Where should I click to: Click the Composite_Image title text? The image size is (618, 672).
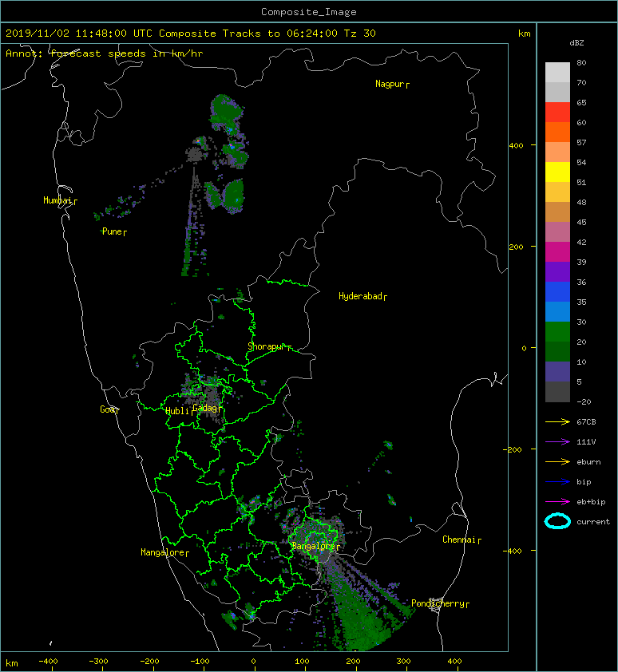tap(309, 12)
